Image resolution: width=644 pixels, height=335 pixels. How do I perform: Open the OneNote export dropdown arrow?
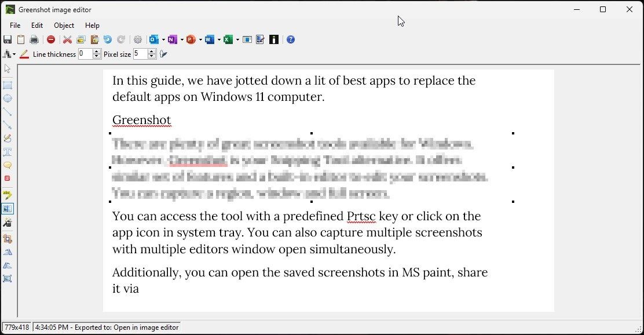click(181, 40)
